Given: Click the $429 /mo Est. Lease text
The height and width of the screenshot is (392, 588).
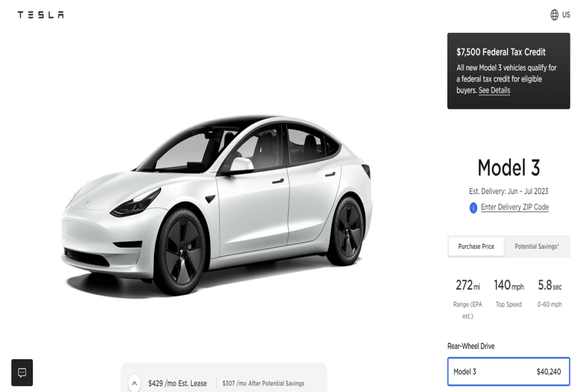Looking at the screenshot, I should click(177, 383).
